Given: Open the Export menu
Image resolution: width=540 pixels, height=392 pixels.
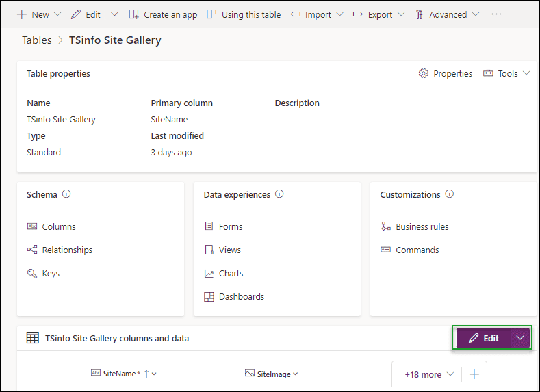Looking at the screenshot, I should point(379,14).
